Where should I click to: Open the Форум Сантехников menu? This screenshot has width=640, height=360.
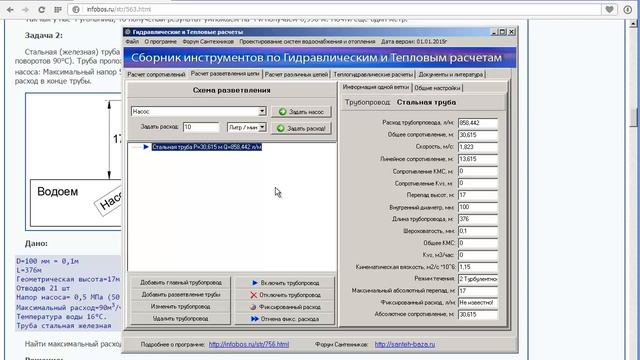click(x=208, y=42)
